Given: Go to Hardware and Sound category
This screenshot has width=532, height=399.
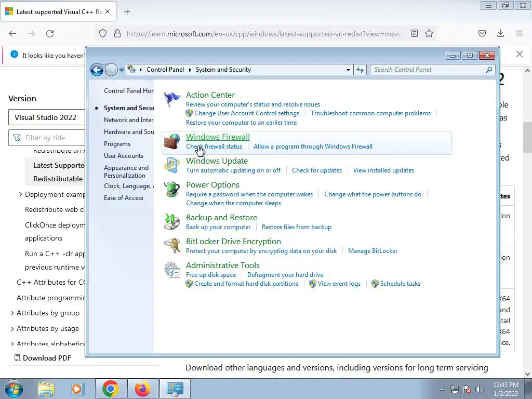Looking at the screenshot, I should [129, 131].
